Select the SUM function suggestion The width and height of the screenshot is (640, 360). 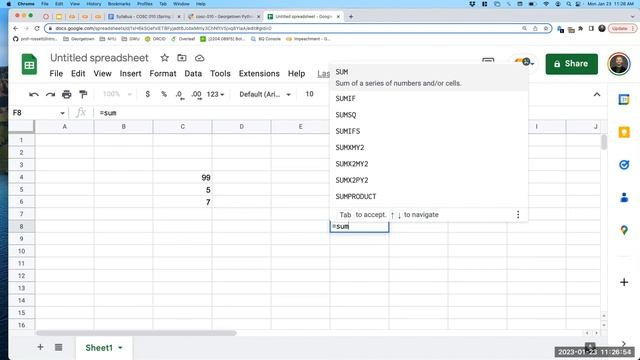pos(429,78)
